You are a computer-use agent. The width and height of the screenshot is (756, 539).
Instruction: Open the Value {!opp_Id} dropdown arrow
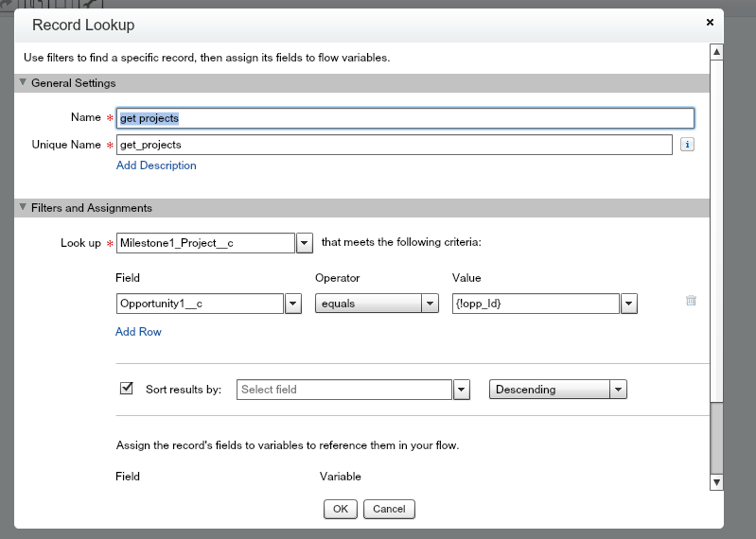629,304
